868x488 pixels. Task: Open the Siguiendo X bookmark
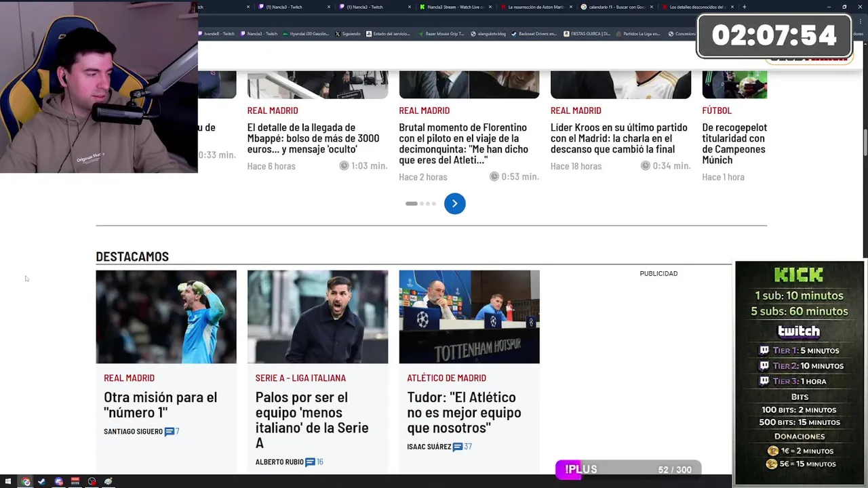coord(348,33)
